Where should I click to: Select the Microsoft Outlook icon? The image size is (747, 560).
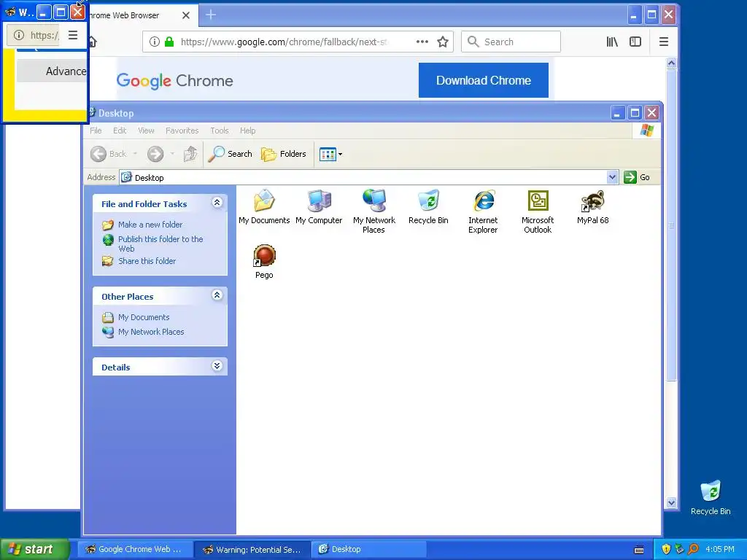[x=538, y=211]
